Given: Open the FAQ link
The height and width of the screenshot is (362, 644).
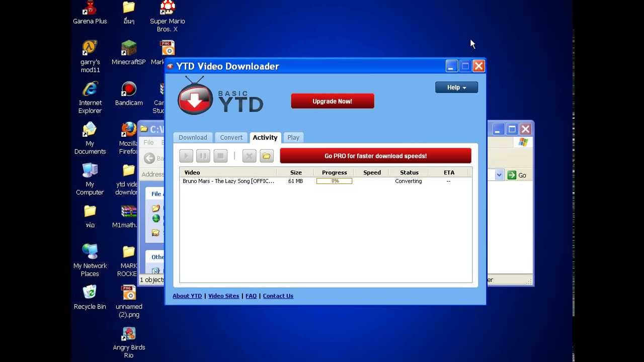Looking at the screenshot, I should tap(251, 296).
